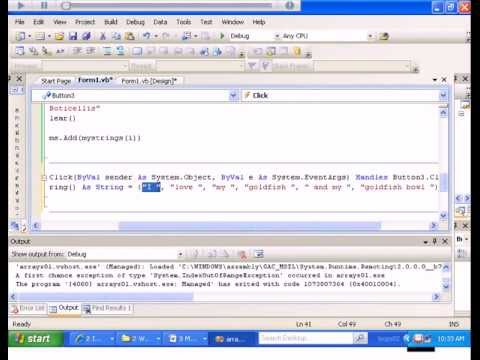
Task: Click the Uncomment Lines icon
Action: tap(120, 51)
